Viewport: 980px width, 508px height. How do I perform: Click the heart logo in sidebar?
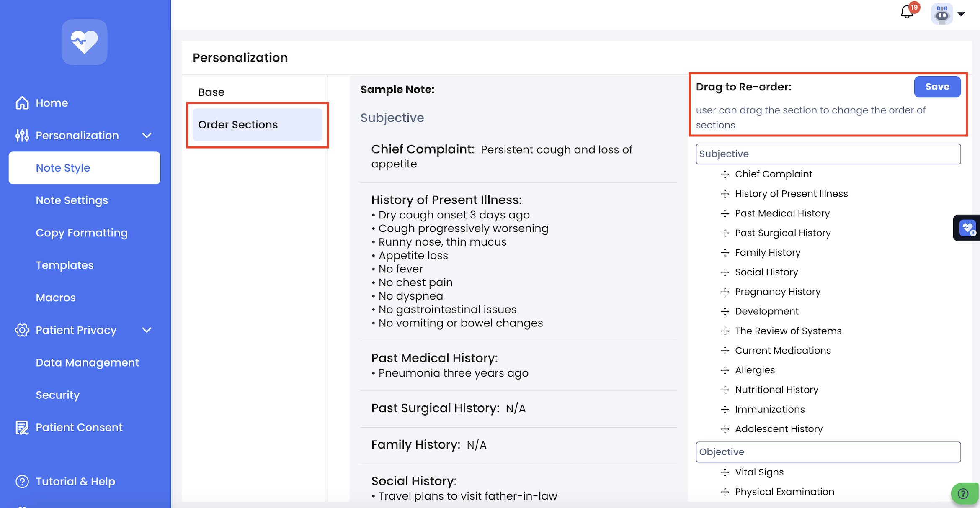click(x=85, y=42)
